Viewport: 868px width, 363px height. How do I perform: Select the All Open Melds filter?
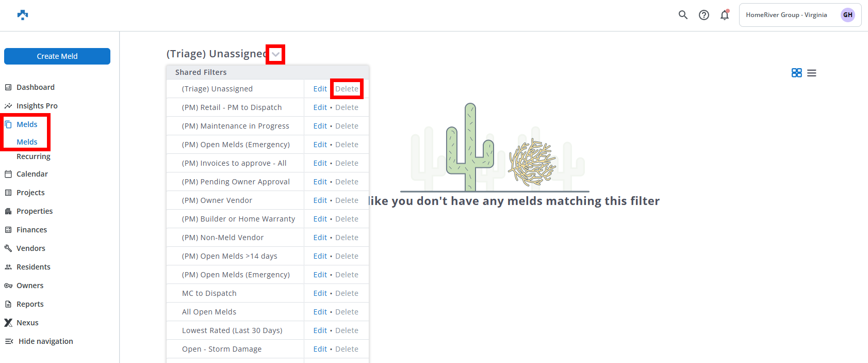[209, 312]
